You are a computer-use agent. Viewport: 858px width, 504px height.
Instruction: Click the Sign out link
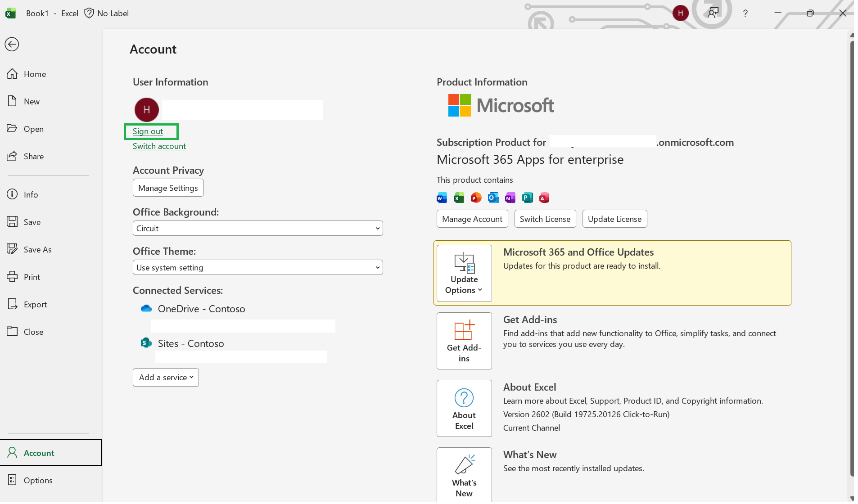(x=148, y=131)
